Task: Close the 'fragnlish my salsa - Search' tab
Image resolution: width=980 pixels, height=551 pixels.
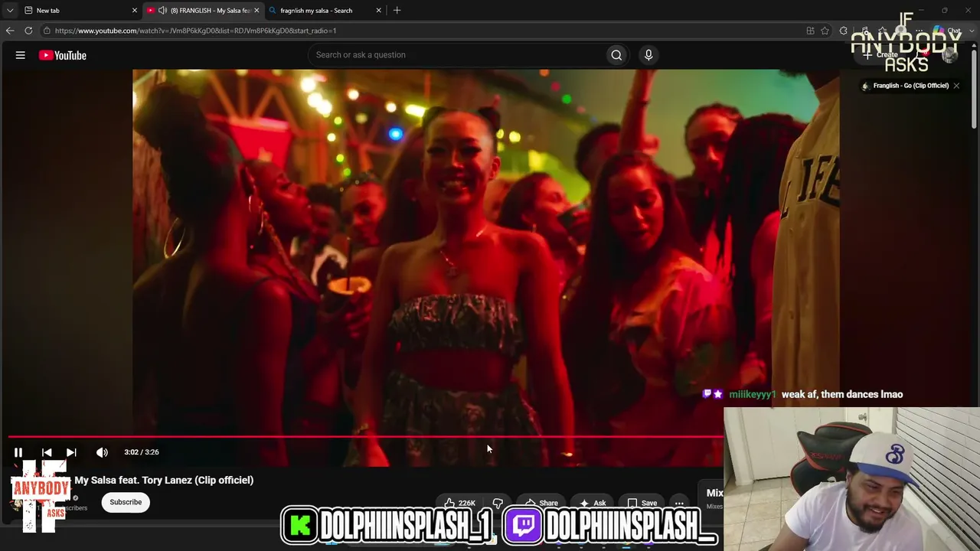Action: pyautogui.click(x=378, y=11)
